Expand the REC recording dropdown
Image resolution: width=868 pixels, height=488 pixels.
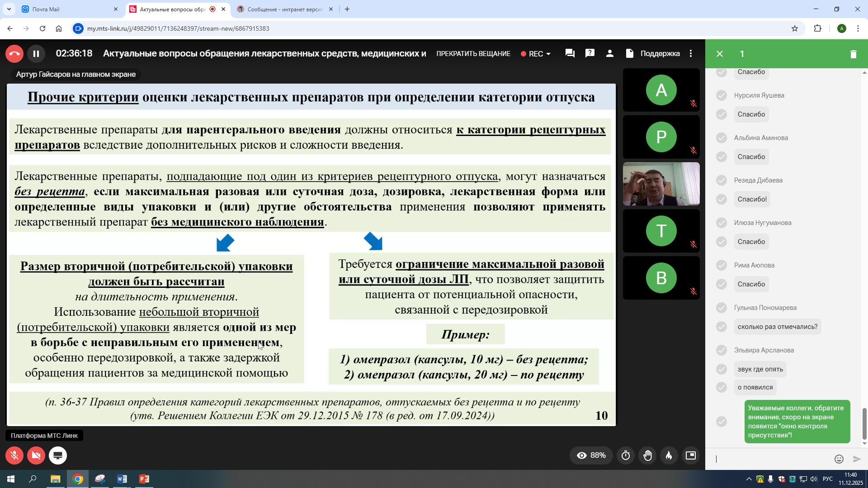pos(536,54)
